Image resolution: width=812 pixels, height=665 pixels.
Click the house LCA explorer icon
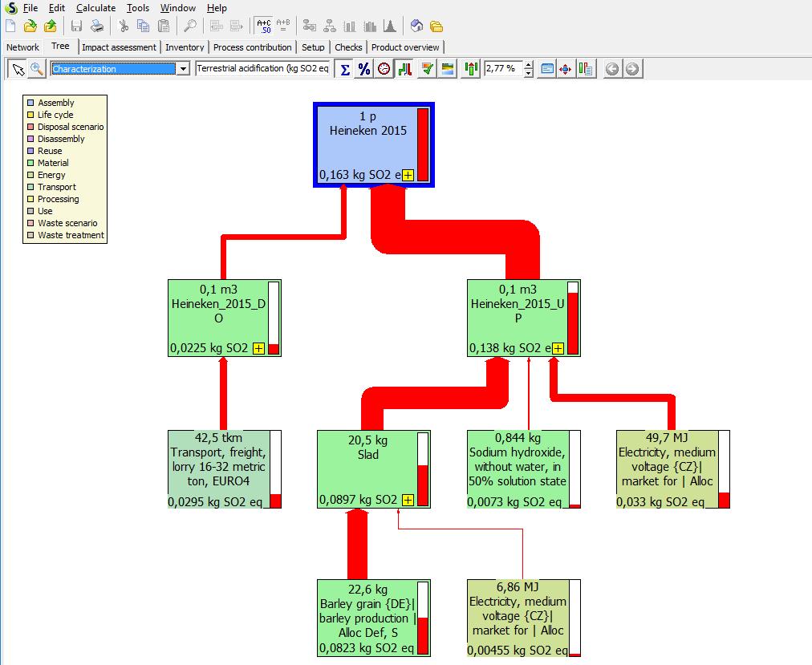pyautogui.click(x=416, y=26)
